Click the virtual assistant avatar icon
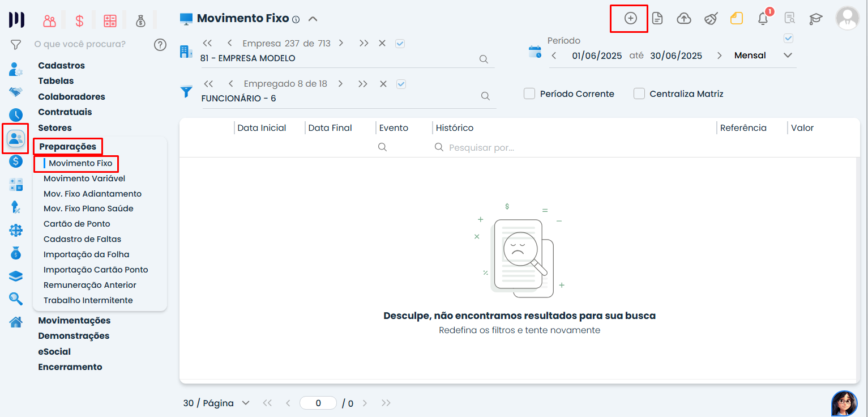Screen dimensions: 868x417 (844, 403)
